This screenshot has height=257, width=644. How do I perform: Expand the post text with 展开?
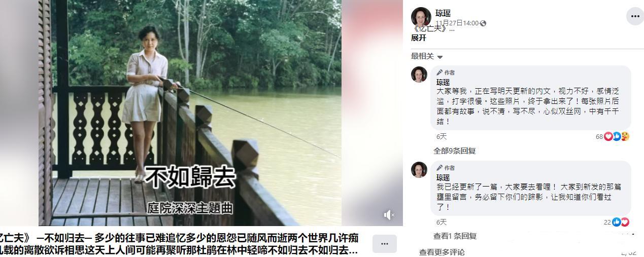tap(418, 38)
